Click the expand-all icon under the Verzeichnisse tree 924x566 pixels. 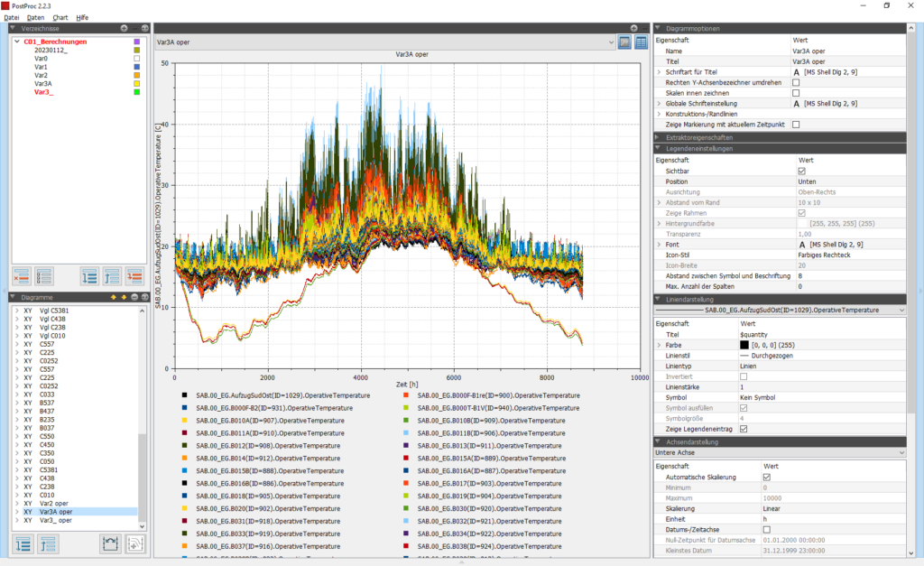pyautogui.click(x=89, y=276)
